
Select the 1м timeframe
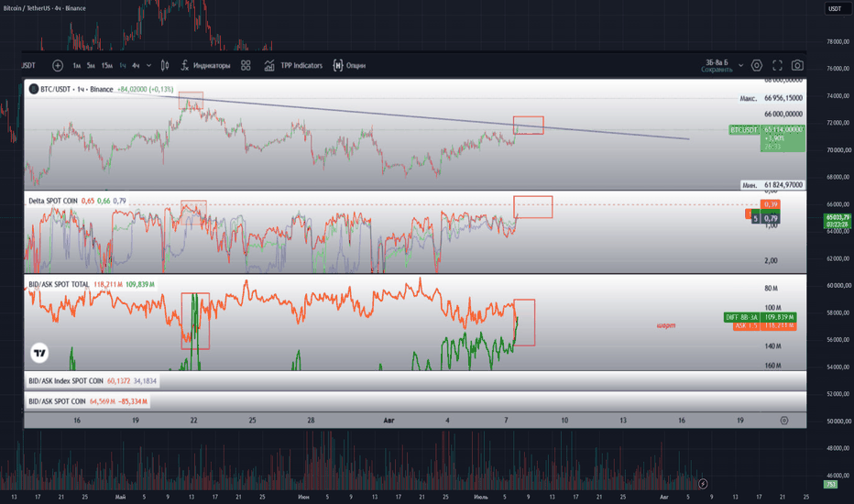[77, 65]
